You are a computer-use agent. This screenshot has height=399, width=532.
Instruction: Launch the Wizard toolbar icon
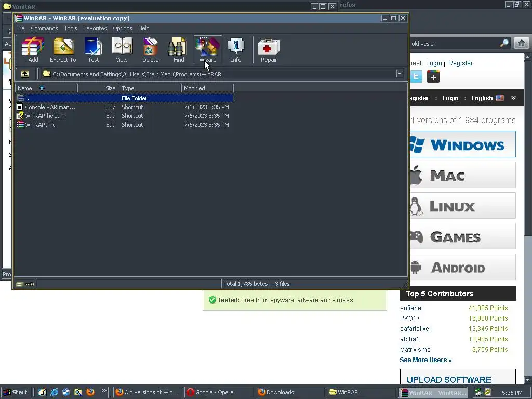(x=208, y=50)
